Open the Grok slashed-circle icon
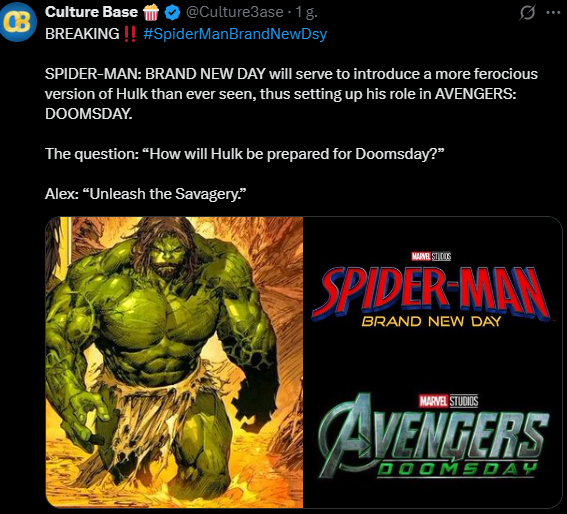Viewport: 567px width, 514px height. pos(527,13)
